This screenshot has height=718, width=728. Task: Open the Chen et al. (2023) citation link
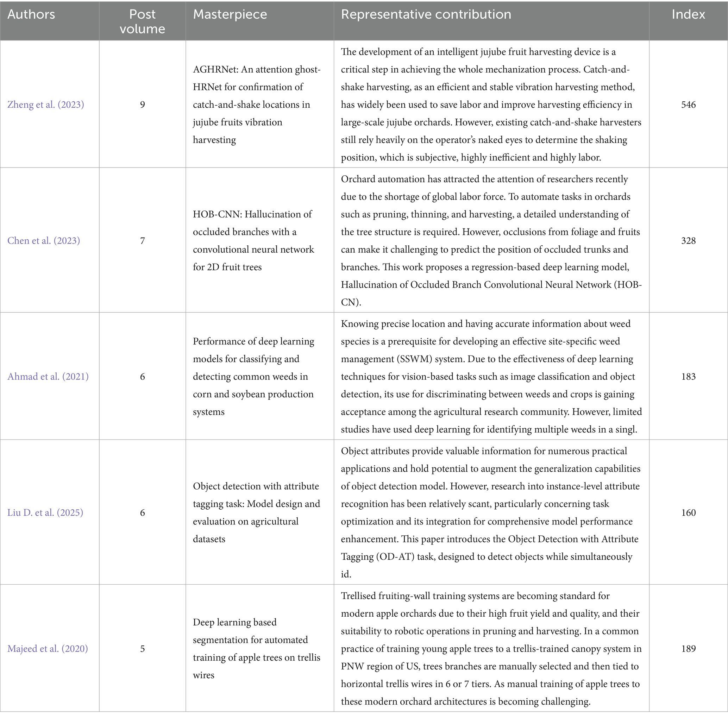[44, 240]
